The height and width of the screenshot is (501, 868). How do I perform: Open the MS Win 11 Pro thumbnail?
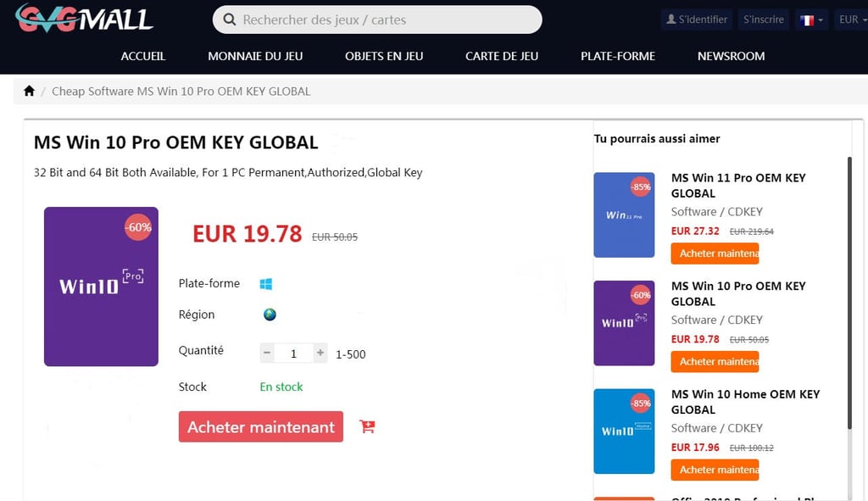(x=624, y=214)
